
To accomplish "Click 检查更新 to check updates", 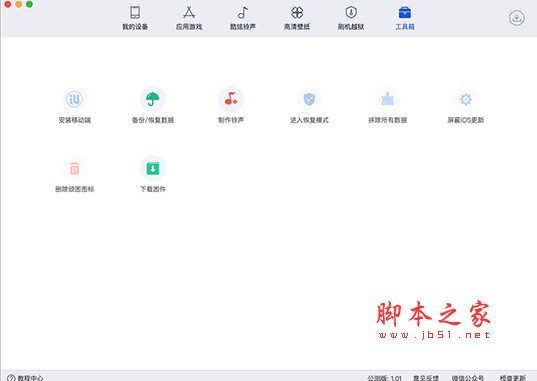I will tap(512, 378).
